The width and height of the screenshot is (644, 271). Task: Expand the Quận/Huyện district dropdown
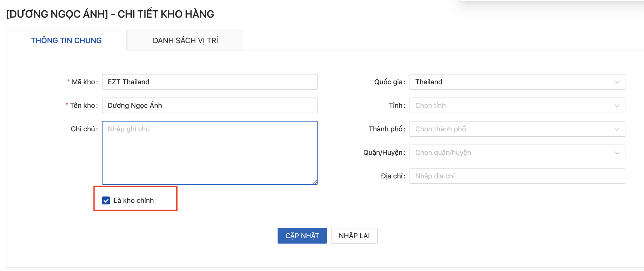coord(514,153)
